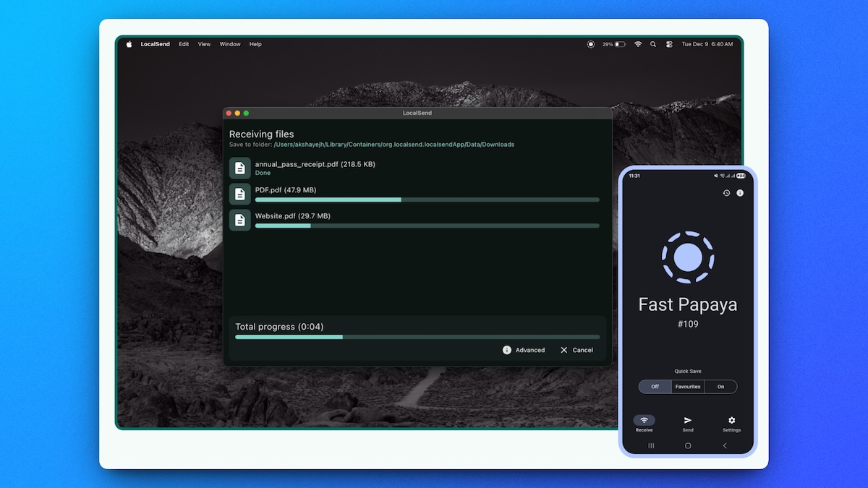Minimize the LocalSend window with yellow button
Screen dimensions: 868x488
[237, 114]
